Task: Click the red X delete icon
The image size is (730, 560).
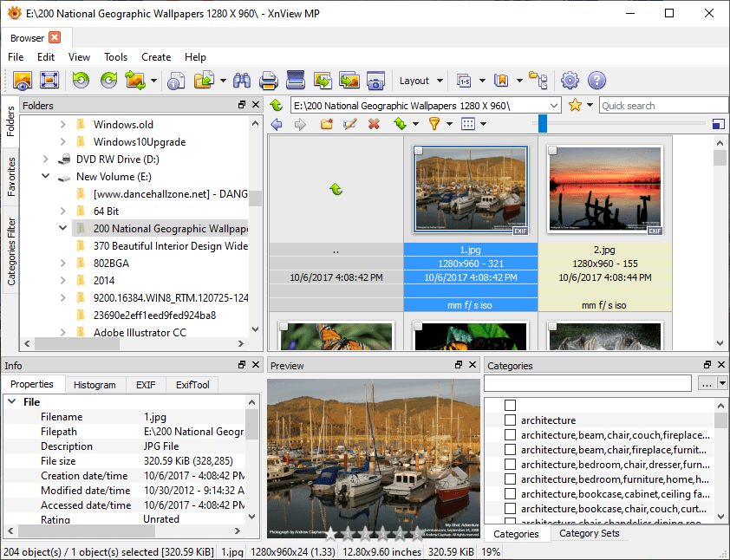Action: 374,124
